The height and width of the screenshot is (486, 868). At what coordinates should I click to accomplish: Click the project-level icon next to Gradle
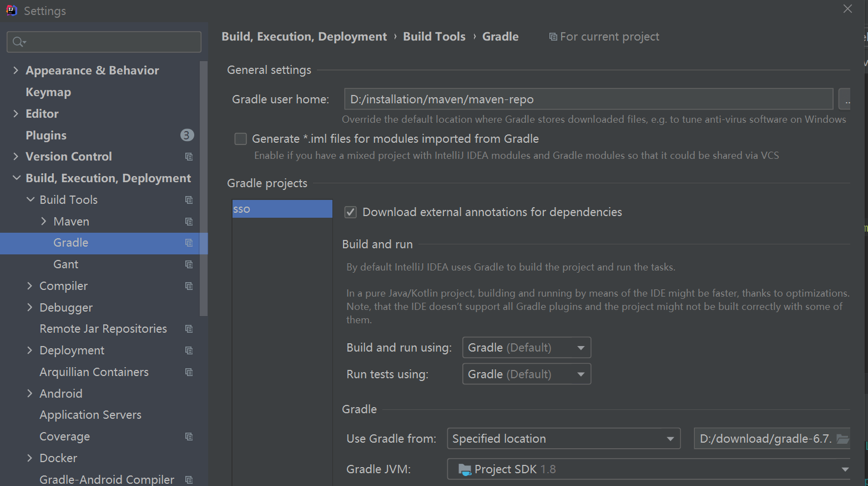(189, 243)
